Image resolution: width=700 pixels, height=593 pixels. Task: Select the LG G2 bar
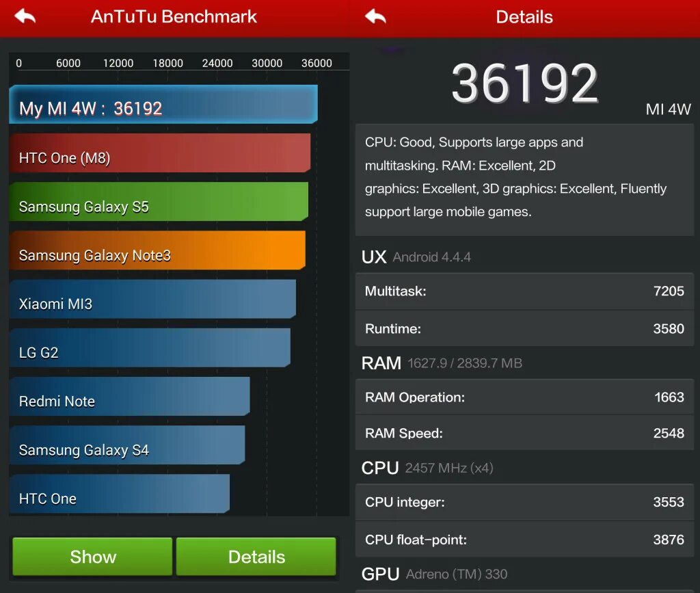point(150,347)
